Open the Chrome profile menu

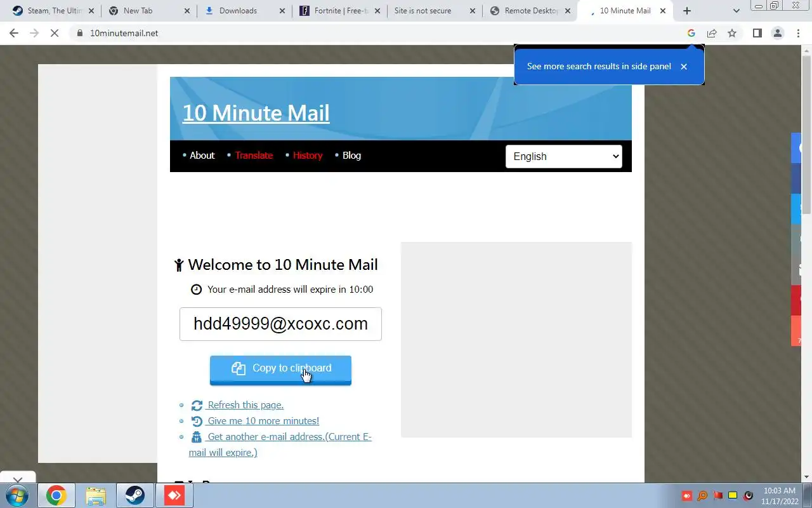point(777,33)
